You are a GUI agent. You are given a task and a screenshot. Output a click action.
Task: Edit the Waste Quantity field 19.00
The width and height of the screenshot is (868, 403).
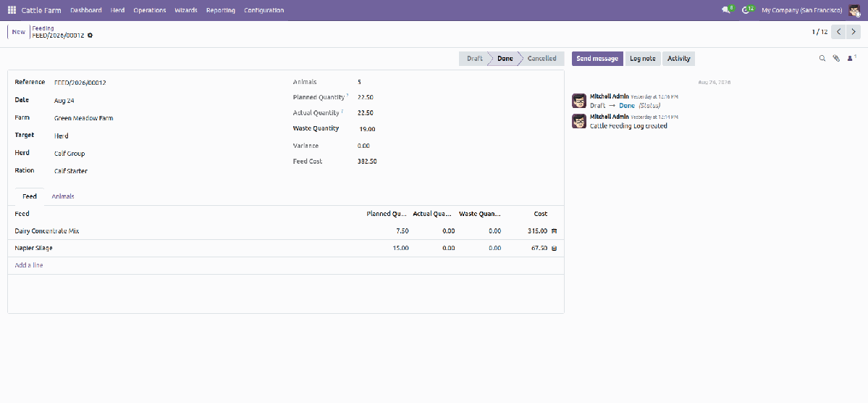pos(458,128)
